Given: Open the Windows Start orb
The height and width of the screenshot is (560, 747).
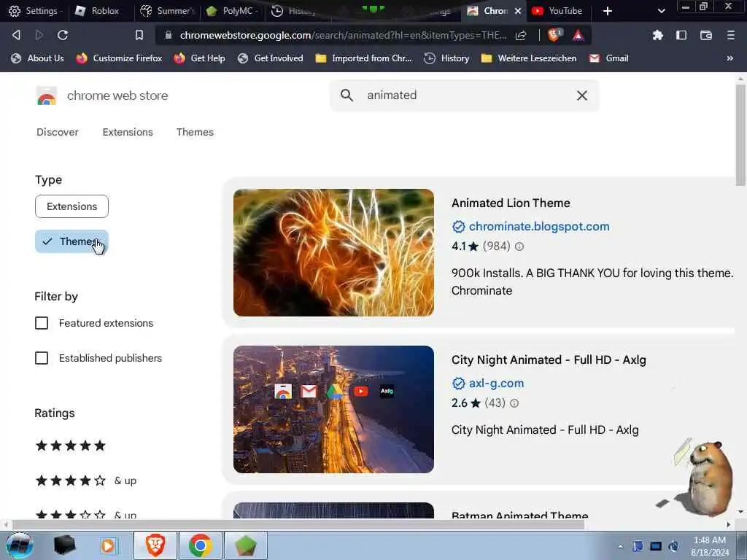Looking at the screenshot, I should 19,545.
